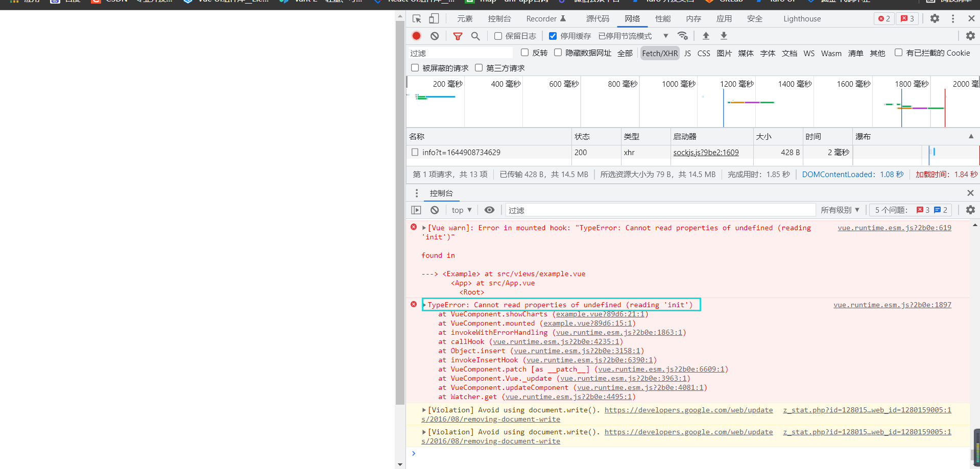The height and width of the screenshot is (469, 980).
Task: Select the JS request filter chip
Action: coord(687,53)
